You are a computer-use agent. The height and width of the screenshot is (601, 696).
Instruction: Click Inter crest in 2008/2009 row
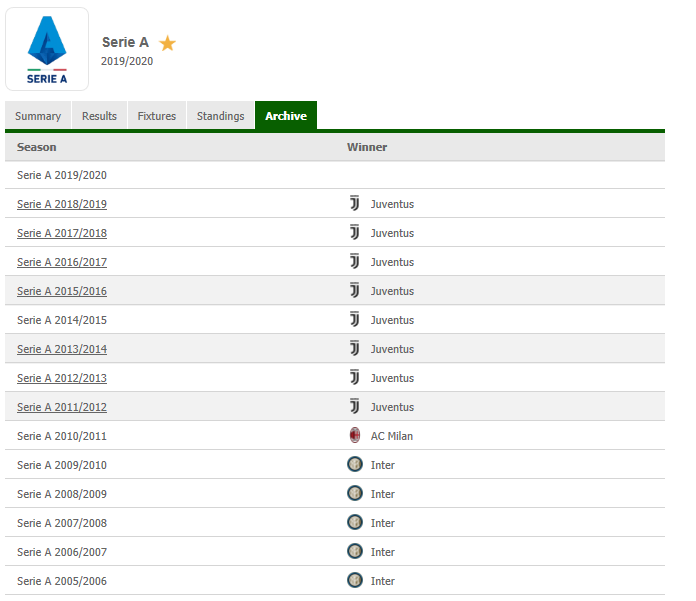pyautogui.click(x=355, y=493)
